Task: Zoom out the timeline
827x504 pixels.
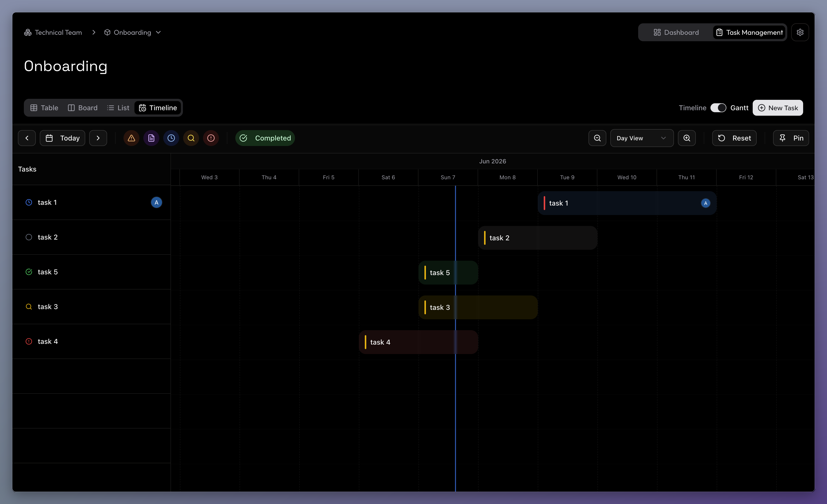Action: (597, 138)
